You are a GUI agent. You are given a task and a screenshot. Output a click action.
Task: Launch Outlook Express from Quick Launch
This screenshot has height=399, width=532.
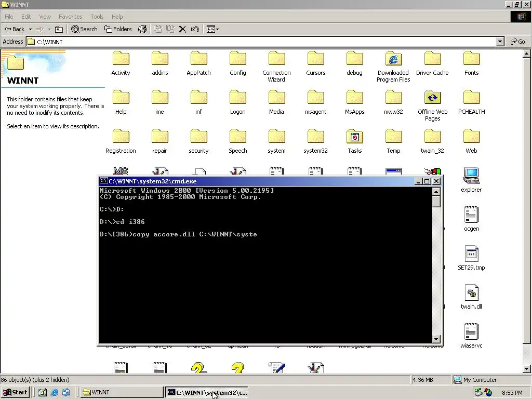(x=66, y=392)
